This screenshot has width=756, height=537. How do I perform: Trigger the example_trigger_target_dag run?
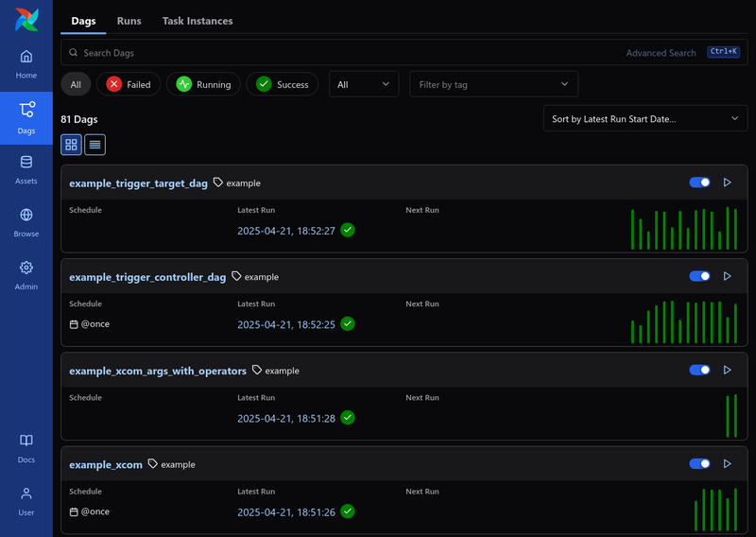727,182
